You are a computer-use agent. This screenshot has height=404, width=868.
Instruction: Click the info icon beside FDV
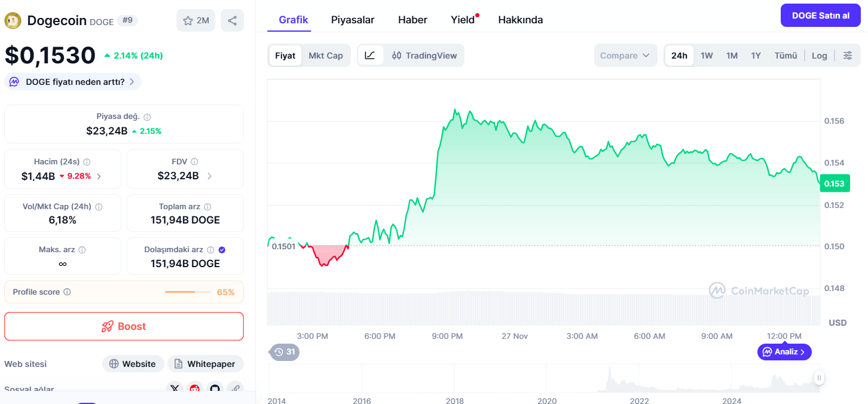[x=194, y=162]
